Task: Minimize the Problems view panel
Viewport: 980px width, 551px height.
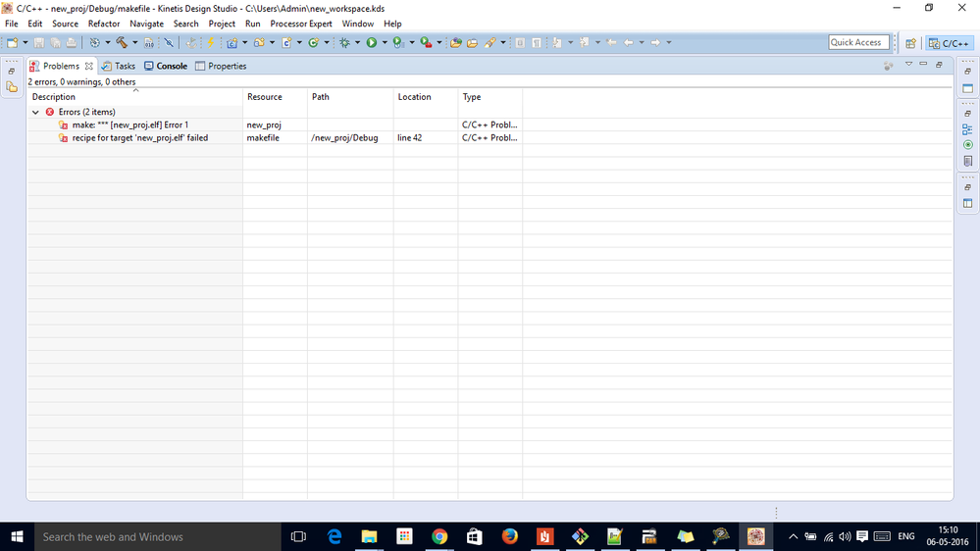Action: click(x=923, y=65)
